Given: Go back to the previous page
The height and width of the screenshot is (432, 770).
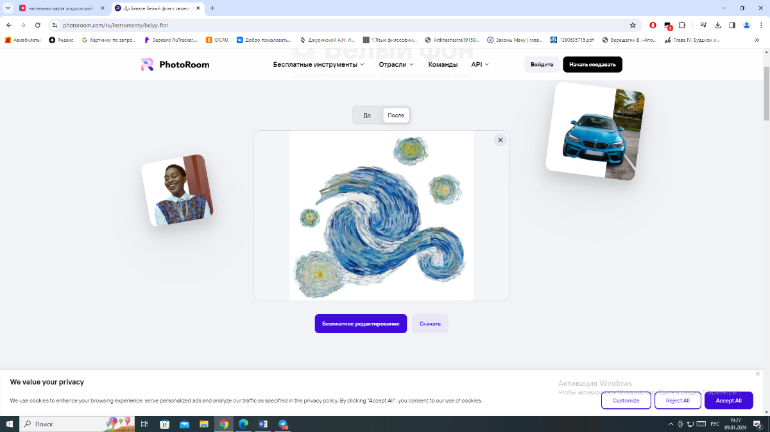Looking at the screenshot, I should click(x=9, y=25).
